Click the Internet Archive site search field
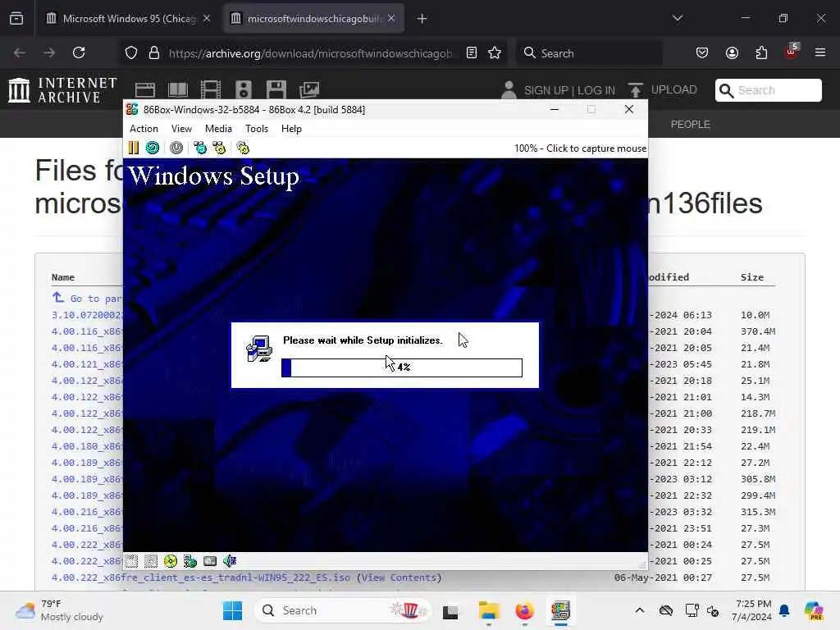840x630 pixels. [x=768, y=90]
